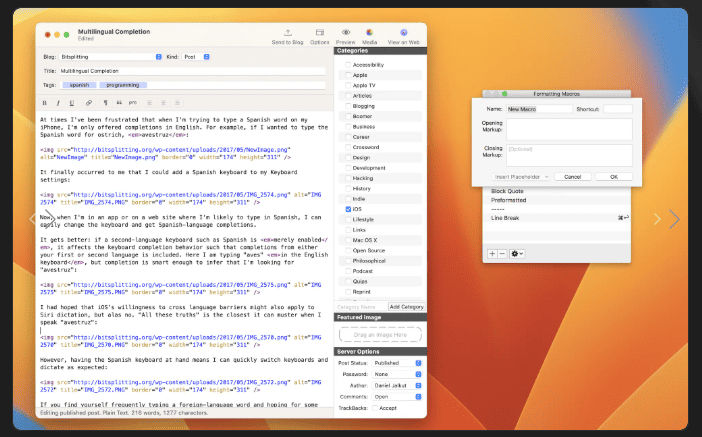Center text using the format bar icon
This screenshot has width=702, height=437.
click(x=163, y=103)
